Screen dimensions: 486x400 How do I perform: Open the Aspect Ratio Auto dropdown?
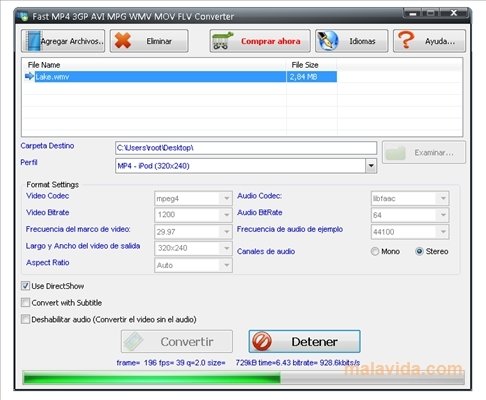tap(227, 265)
